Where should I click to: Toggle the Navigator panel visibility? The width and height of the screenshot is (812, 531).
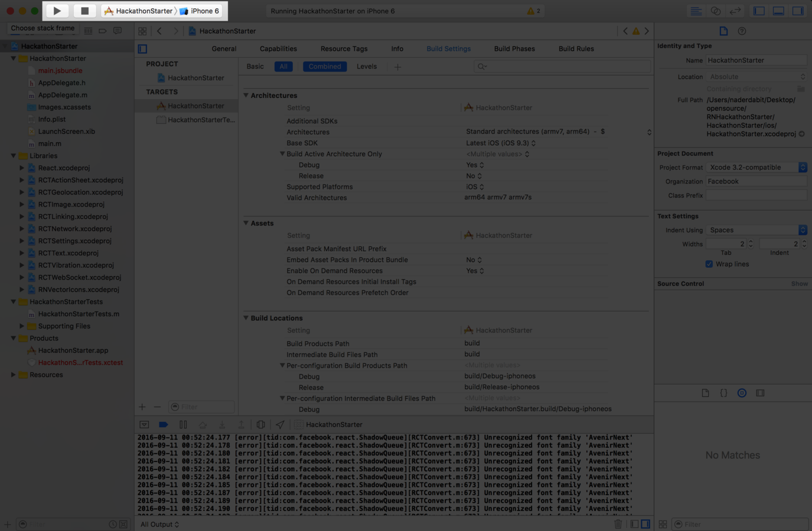tap(759, 11)
